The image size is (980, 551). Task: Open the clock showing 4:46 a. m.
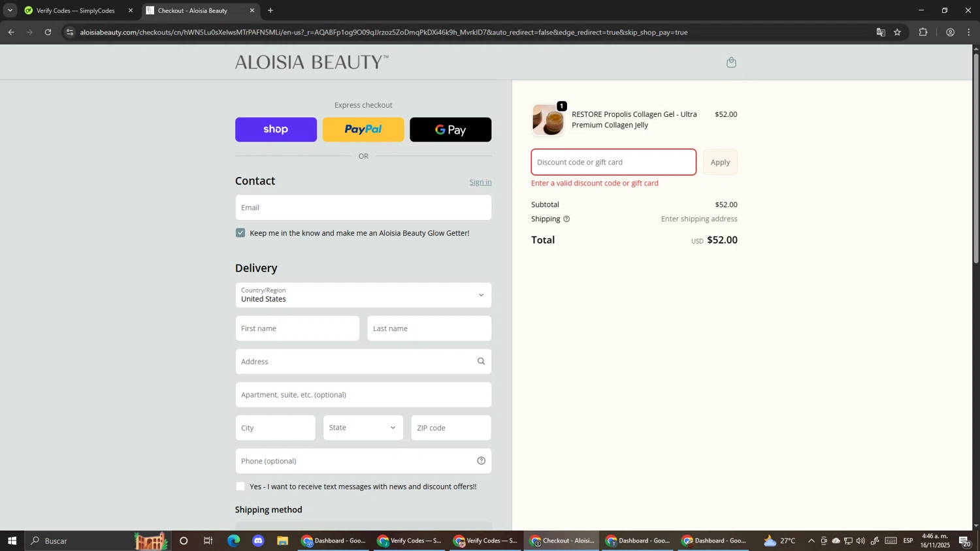pos(935,541)
